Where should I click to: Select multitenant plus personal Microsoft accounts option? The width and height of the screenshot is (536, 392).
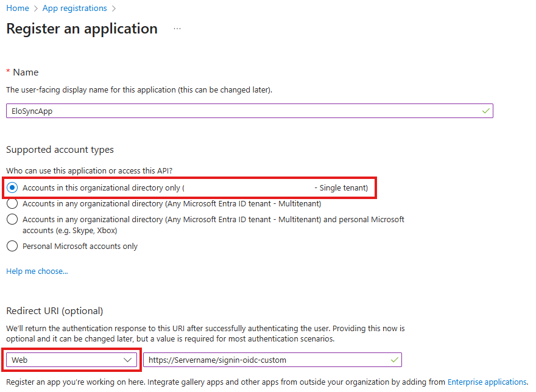click(13, 219)
